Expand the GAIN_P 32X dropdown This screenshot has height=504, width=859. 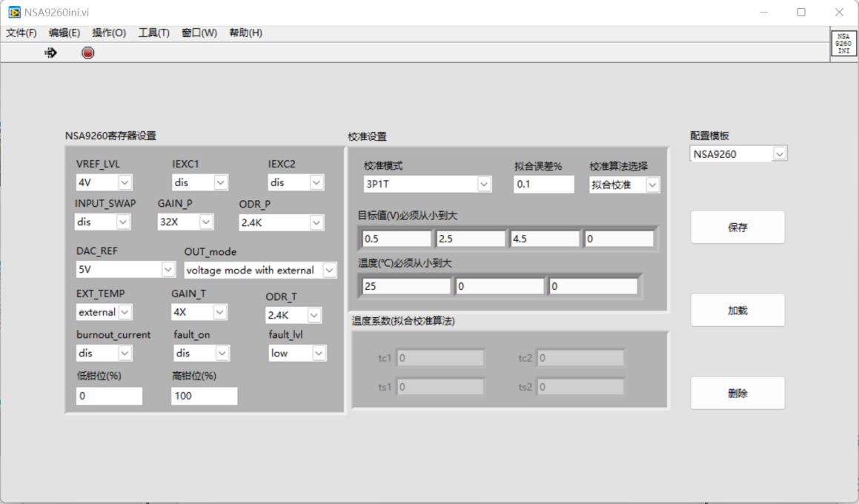(206, 222)
